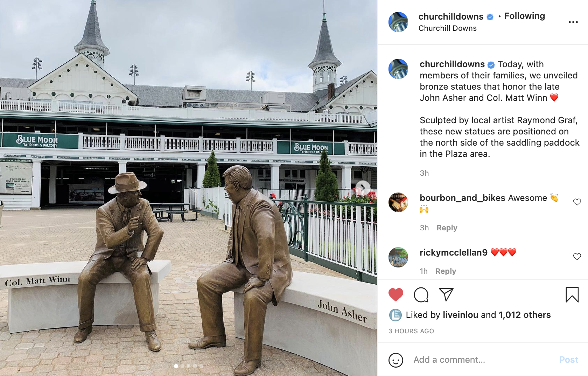Like rickymcclellan9 comment heart

click(x=577, y=256)
